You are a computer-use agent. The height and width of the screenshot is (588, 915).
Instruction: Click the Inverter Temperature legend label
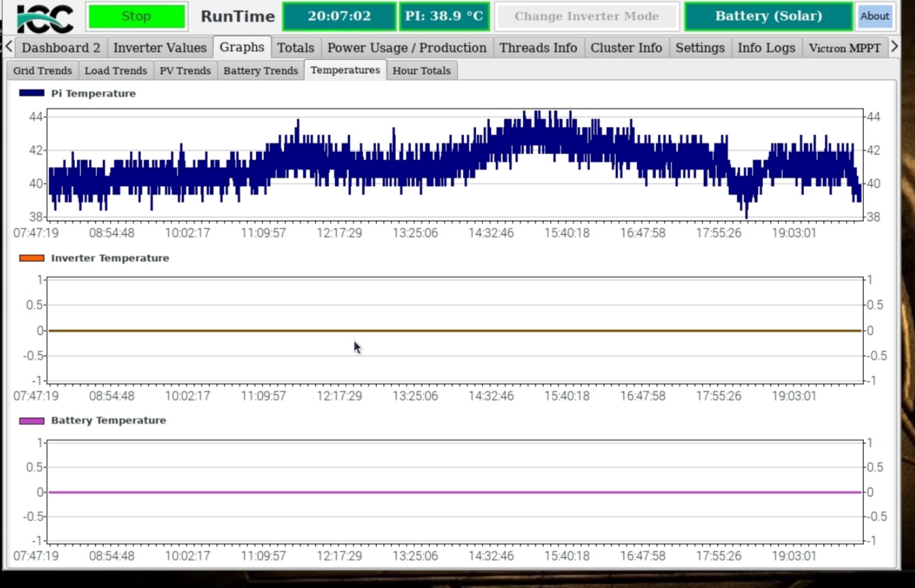pos(110,258)
